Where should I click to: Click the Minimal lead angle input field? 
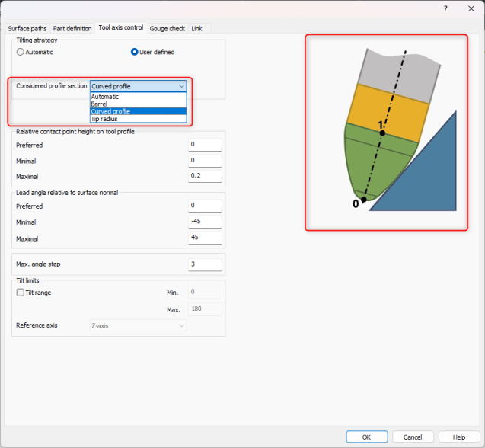205,222
